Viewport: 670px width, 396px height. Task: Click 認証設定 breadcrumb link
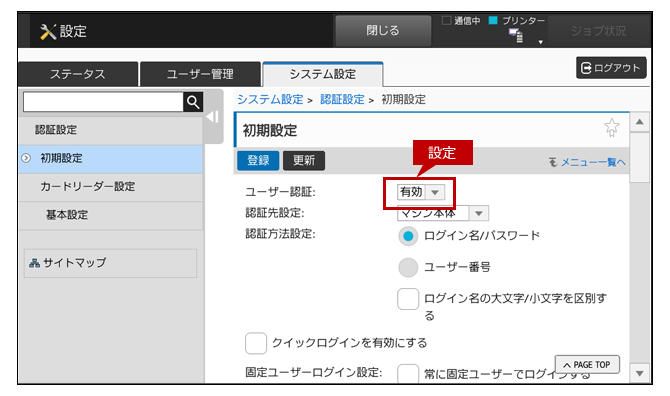(342, 100)
